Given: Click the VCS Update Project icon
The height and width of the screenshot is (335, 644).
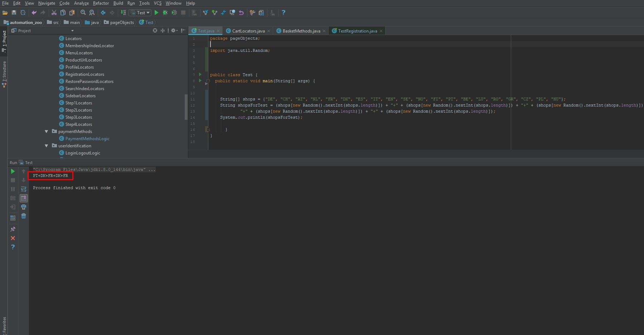Looking at the screenshot, I should [205, 13].
